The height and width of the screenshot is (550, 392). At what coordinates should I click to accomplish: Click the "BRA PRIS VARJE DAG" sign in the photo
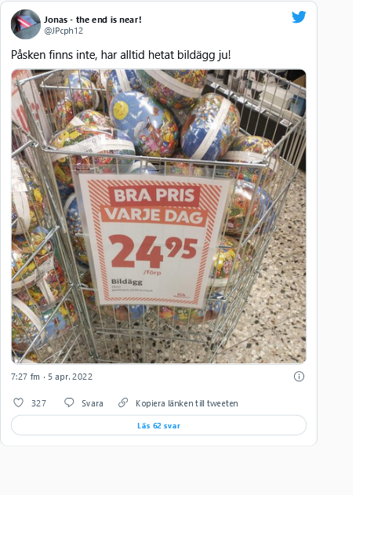(x=155, y=206)
